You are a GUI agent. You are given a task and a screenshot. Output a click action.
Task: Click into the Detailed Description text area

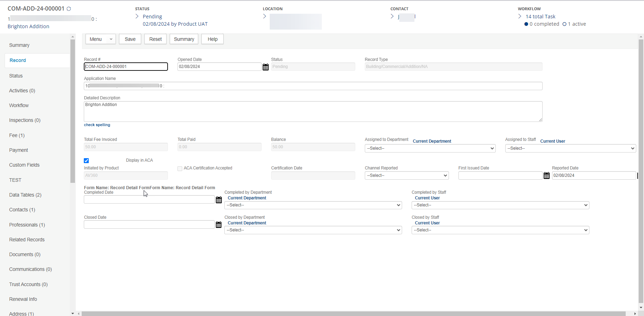point(313,111)
